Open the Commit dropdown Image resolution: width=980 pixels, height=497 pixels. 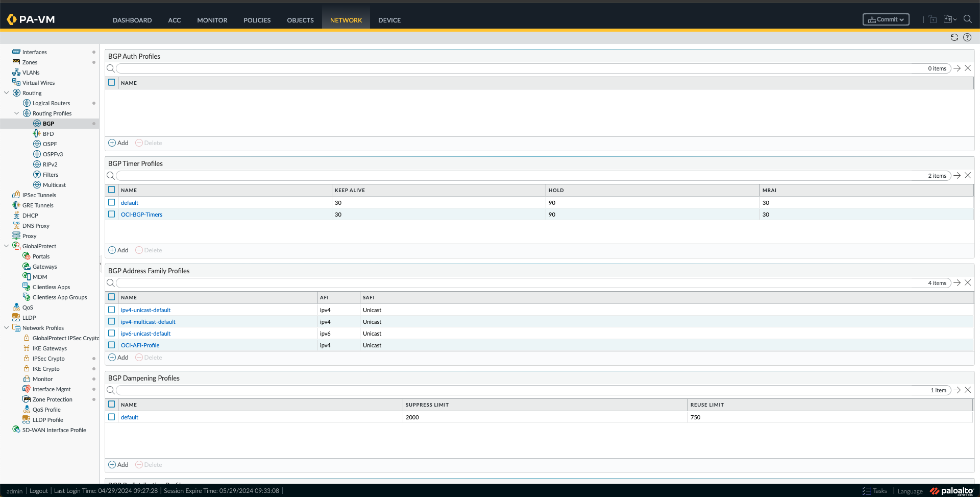(901, 19)
